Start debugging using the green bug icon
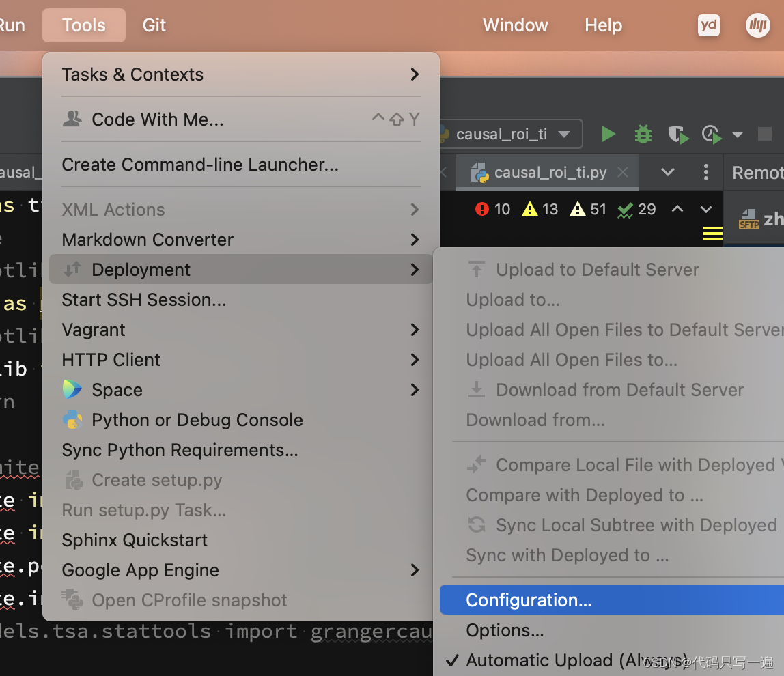The height and width of the screenshot is (676, 784). pyautogui.click(x=643, y=134)
